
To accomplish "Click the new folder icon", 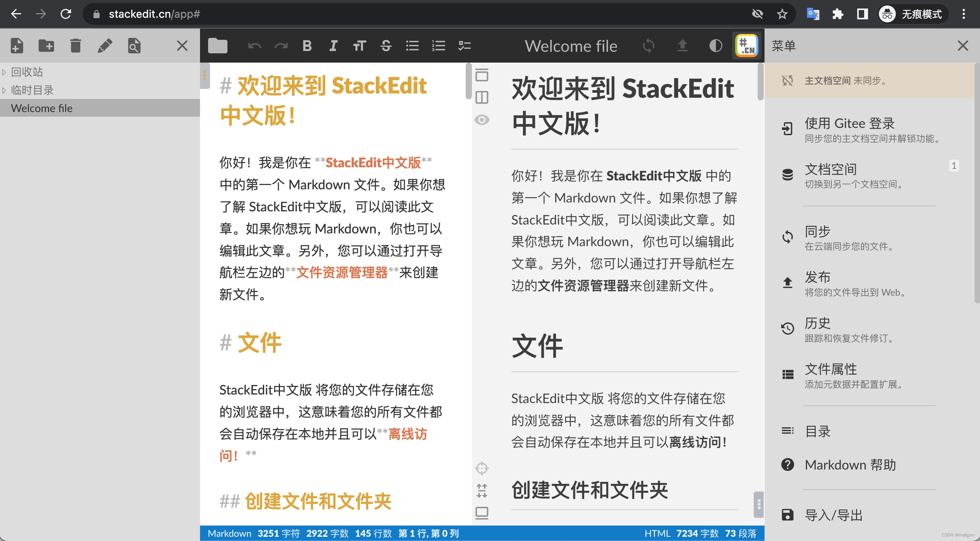I will 46,46.
